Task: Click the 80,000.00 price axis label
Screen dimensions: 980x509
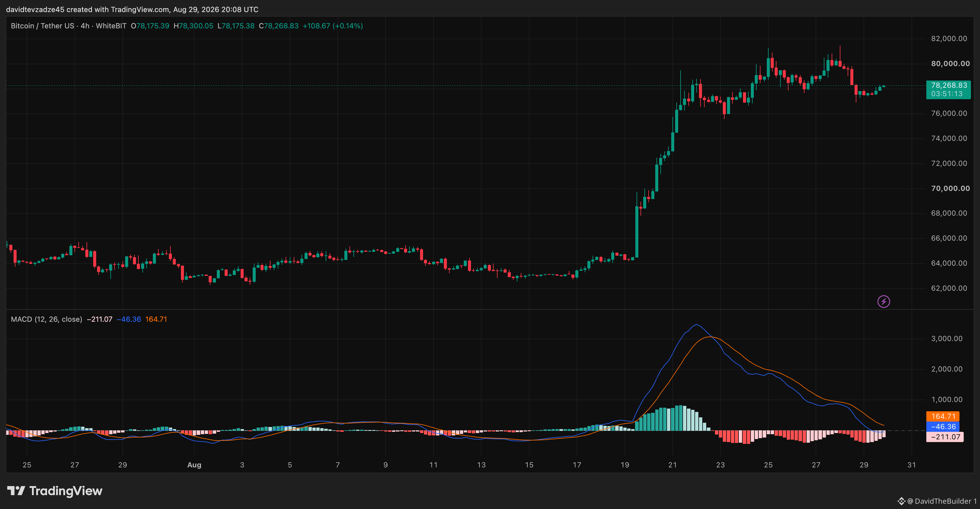Action: pyautogui.click(x=950, y=64)
